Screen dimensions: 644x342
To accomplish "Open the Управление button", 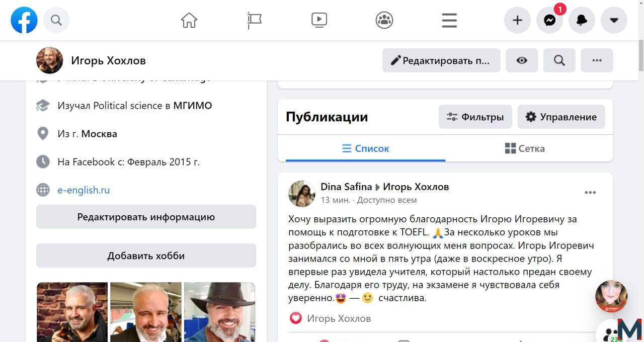I will click(x=561, y=117).
